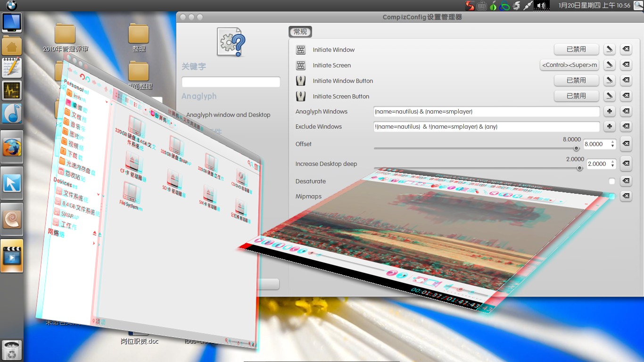Click the Anaglyph window and Desktop text

coord(228,115)
